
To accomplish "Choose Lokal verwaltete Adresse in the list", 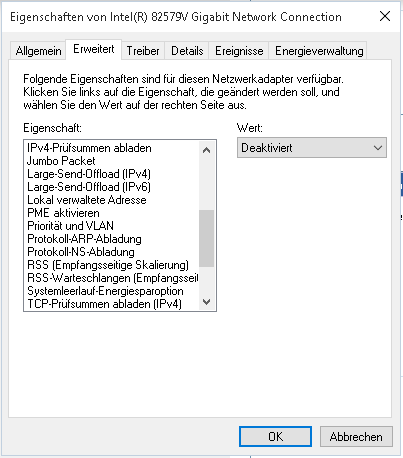I will coord(87,200).
